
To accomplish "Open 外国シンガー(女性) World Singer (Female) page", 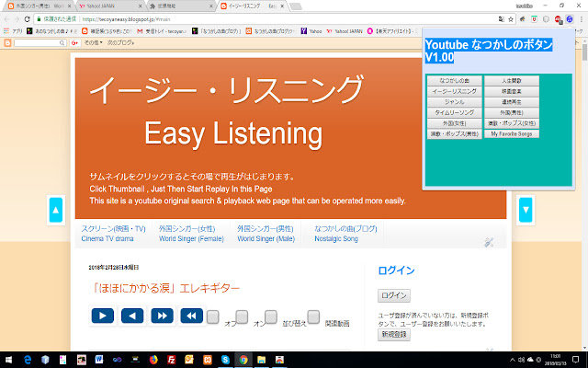I will click(x=191, y=234).
